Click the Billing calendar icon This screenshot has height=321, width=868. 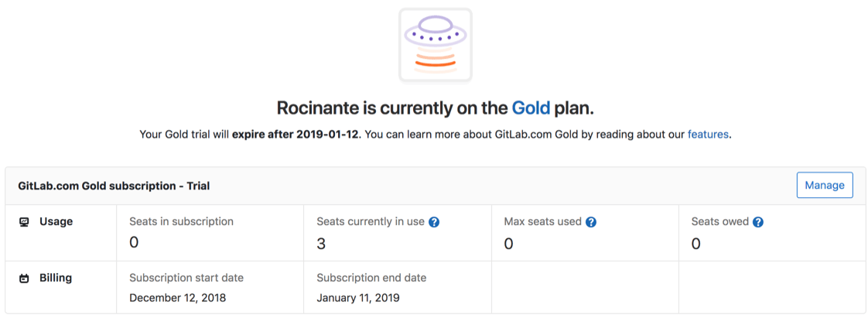pyautogui.click(x=24, y=278)
